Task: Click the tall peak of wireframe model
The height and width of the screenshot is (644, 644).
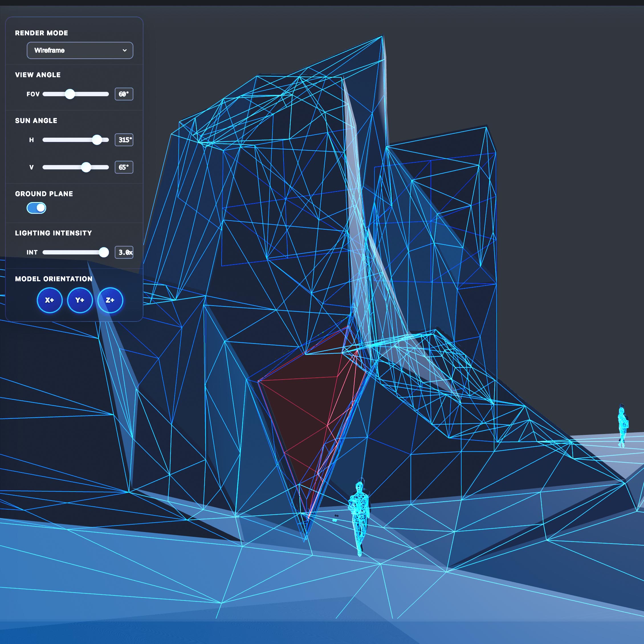Action: pos(382,37)
